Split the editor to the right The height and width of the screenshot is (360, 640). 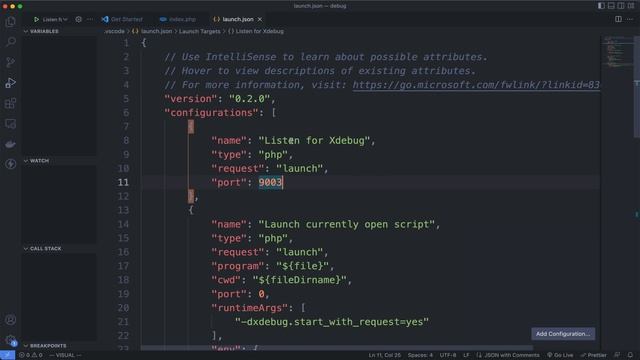tap(618, 19)
